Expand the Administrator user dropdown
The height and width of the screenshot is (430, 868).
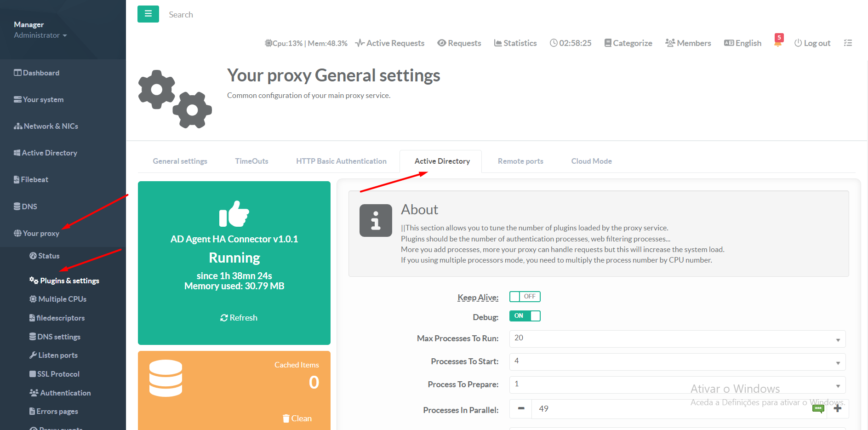[x=40, y=35]
